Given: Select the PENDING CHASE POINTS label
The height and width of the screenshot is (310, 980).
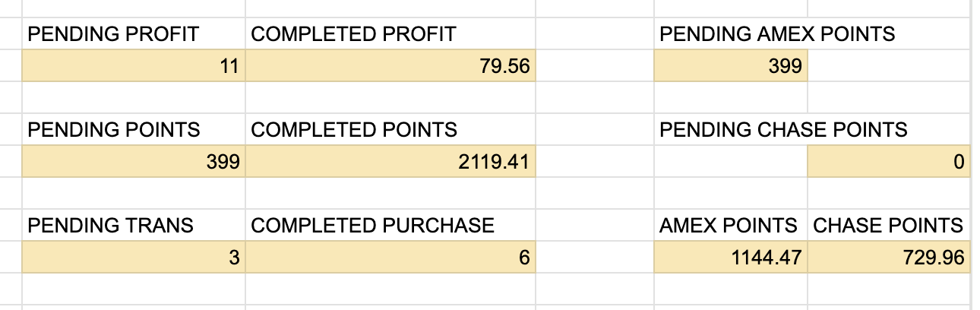Looking at the screenshot, I should [782, 130].
